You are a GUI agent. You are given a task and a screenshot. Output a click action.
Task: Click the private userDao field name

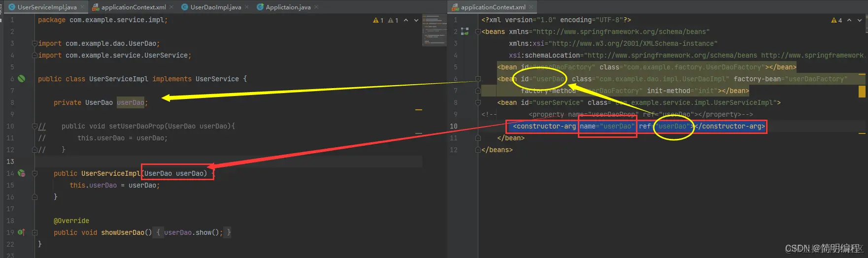click(x=131, y=102)
